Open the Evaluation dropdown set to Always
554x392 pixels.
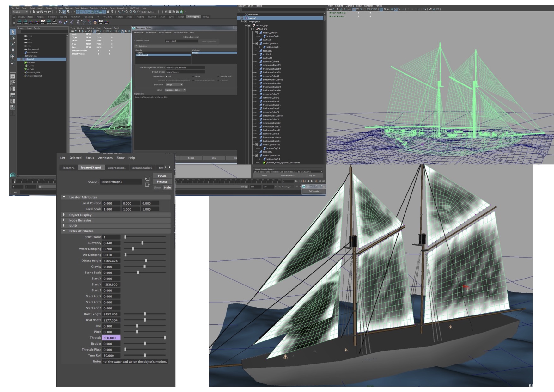pos(174,85)
